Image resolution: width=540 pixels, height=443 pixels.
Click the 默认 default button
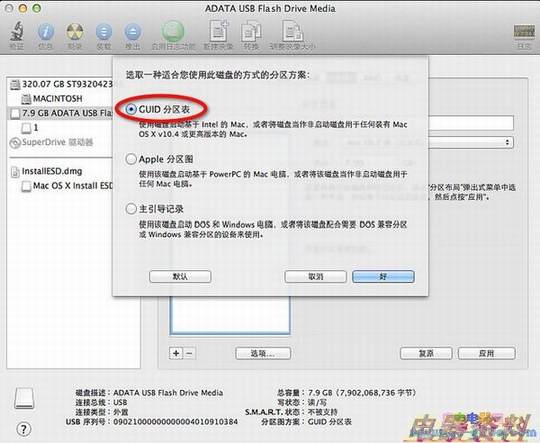click(x=180, y=277)
